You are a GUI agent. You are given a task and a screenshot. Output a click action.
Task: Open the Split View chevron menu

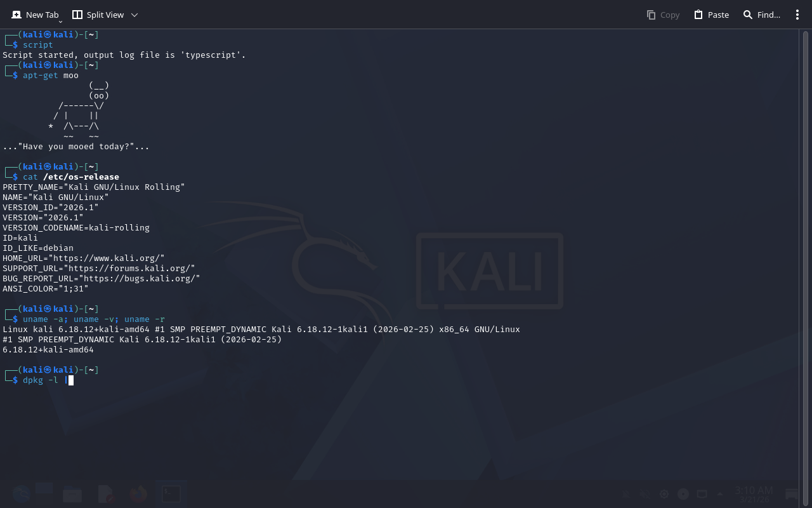[134, 15]
